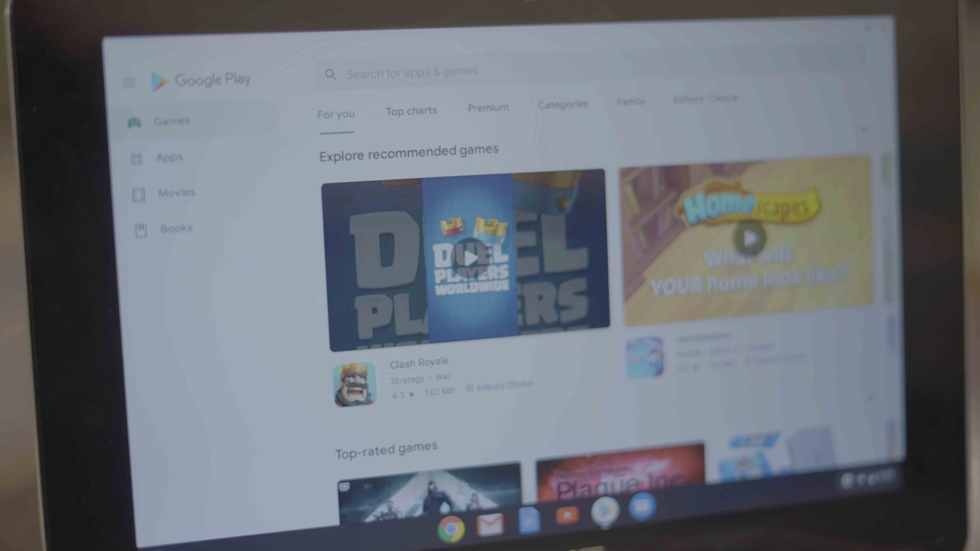Click the Google Play logo icon

pos(157,79)
